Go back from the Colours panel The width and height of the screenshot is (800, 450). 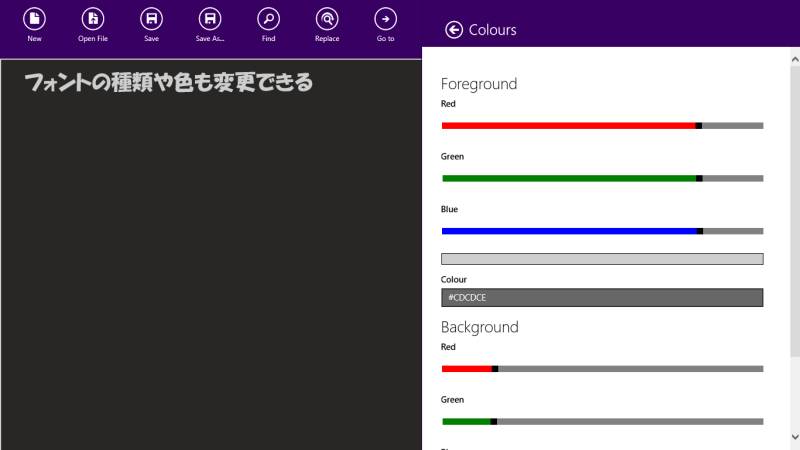(454, 30)
